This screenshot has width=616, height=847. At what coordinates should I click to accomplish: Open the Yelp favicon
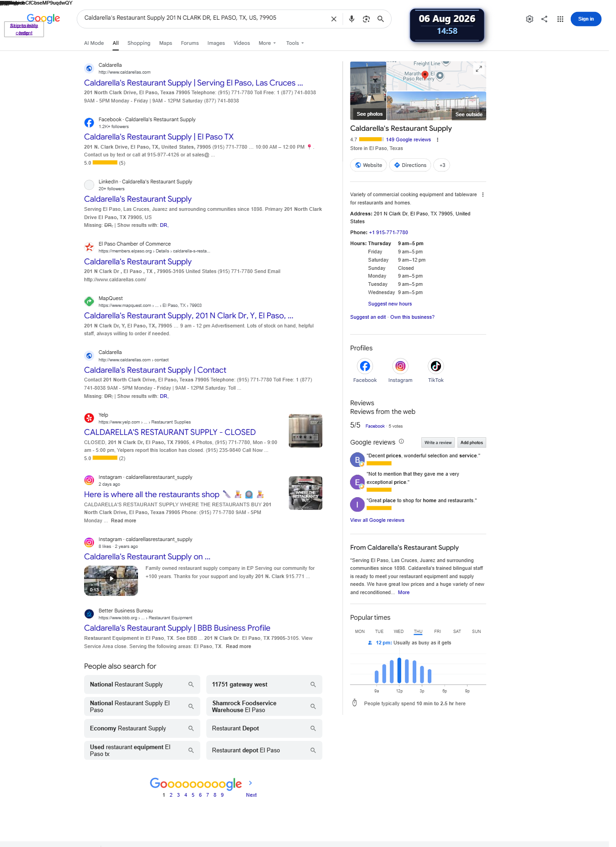click(x=89, y=418)
